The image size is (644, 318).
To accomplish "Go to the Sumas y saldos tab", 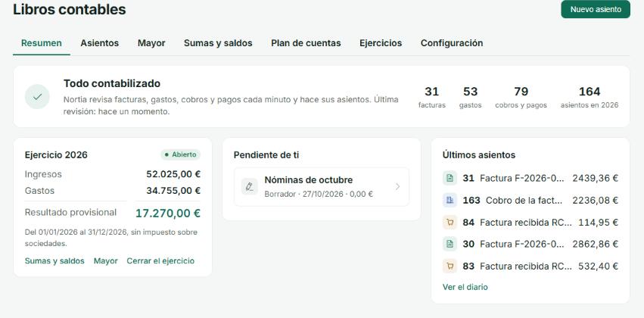I will 218,43.
